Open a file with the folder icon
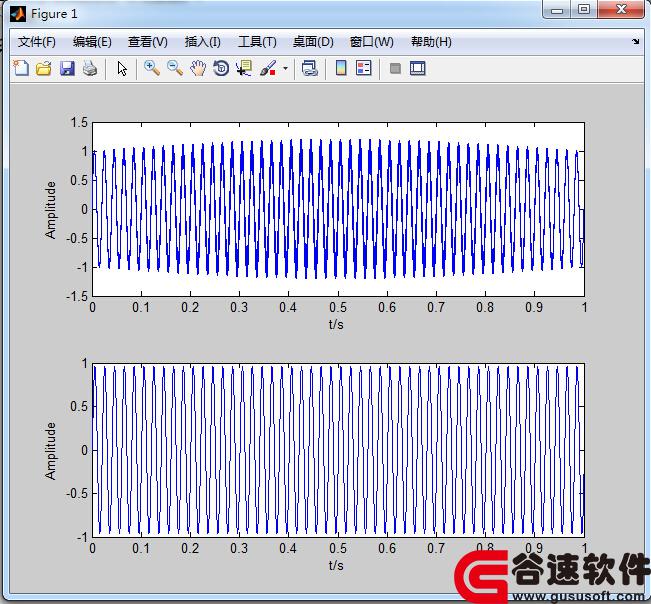Viewport: 651px width, 604px height. coord(44,68)
